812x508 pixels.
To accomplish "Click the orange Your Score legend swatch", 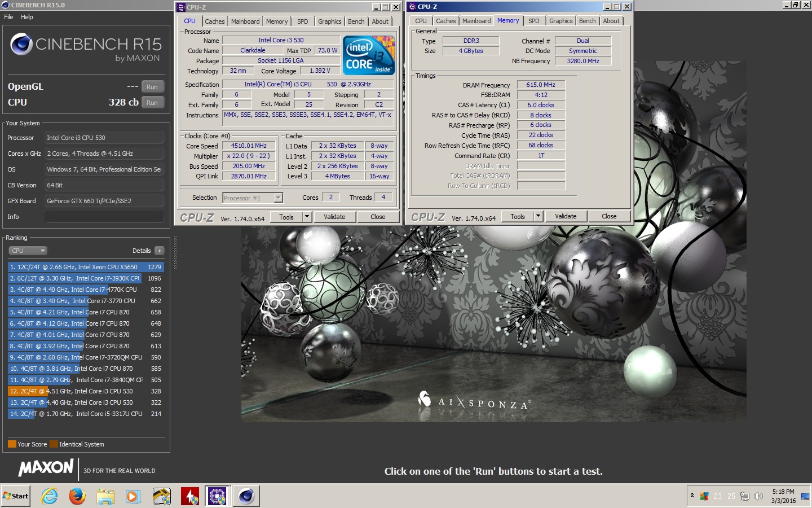I will (12, 444).
